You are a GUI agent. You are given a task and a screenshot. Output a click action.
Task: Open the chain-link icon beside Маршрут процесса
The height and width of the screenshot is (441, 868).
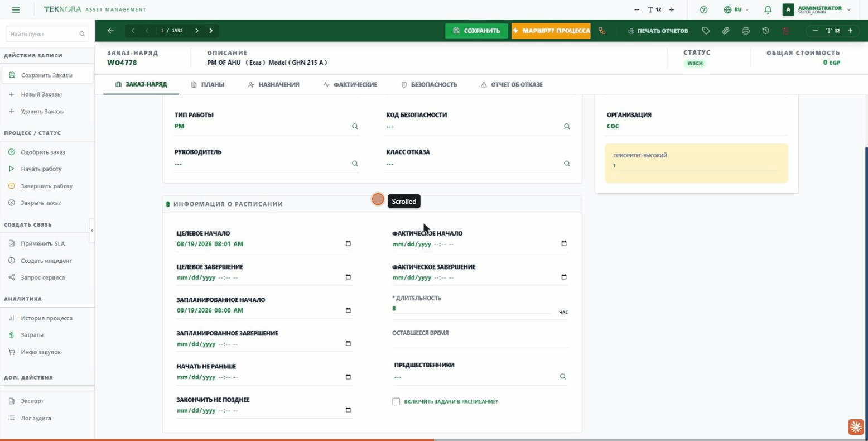(x=602, y=31)
